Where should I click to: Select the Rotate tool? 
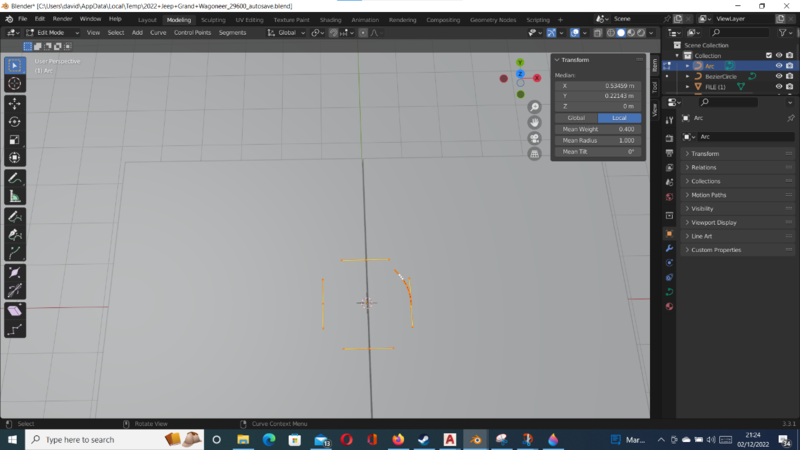pos(15,121)
